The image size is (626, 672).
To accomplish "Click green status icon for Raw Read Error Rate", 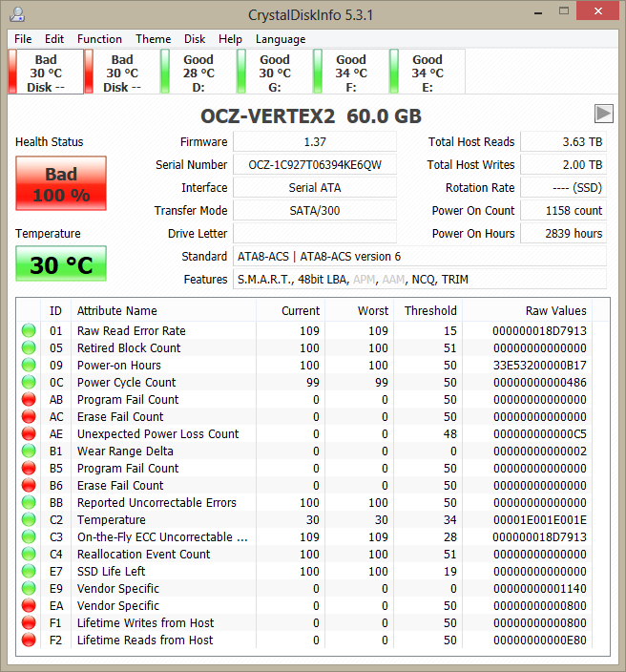I will click(x=29, y=330).
